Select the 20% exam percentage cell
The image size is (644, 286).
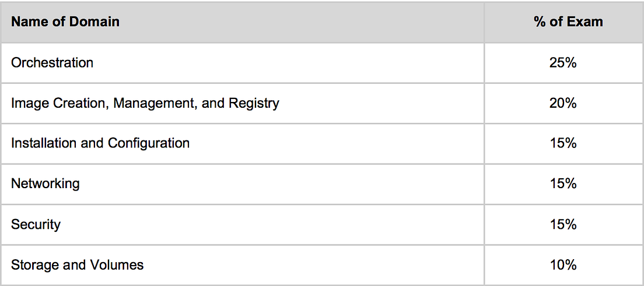click(x=563, y=103)
